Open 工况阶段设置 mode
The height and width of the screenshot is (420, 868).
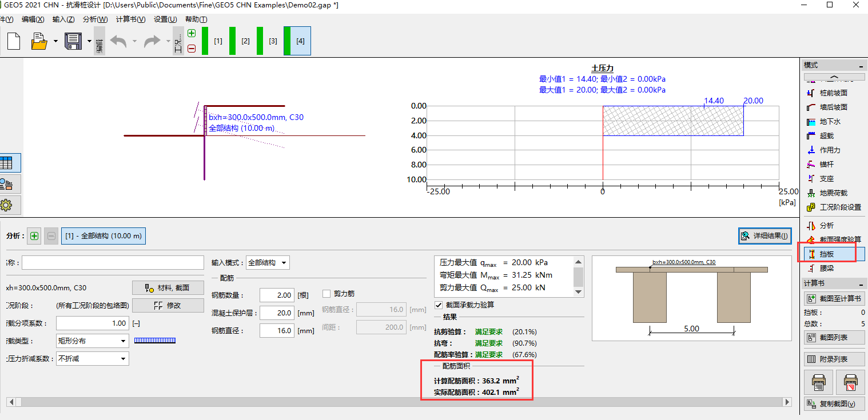[834, 207]
